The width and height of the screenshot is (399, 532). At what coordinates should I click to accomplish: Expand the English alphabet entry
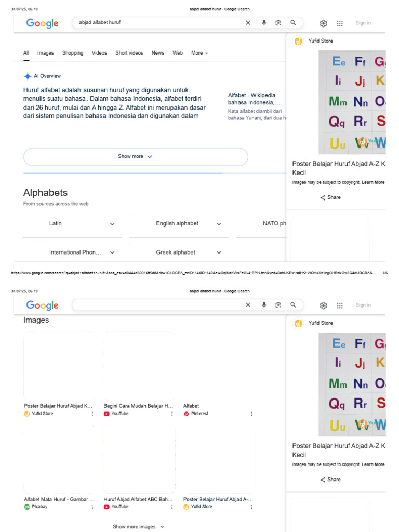pos(219,224)
